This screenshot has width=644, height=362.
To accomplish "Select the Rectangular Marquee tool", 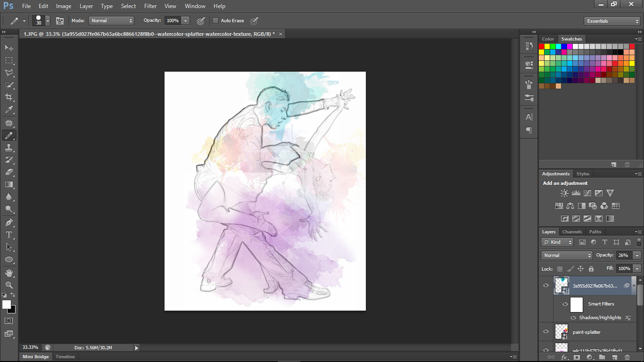I will (9, 60).
